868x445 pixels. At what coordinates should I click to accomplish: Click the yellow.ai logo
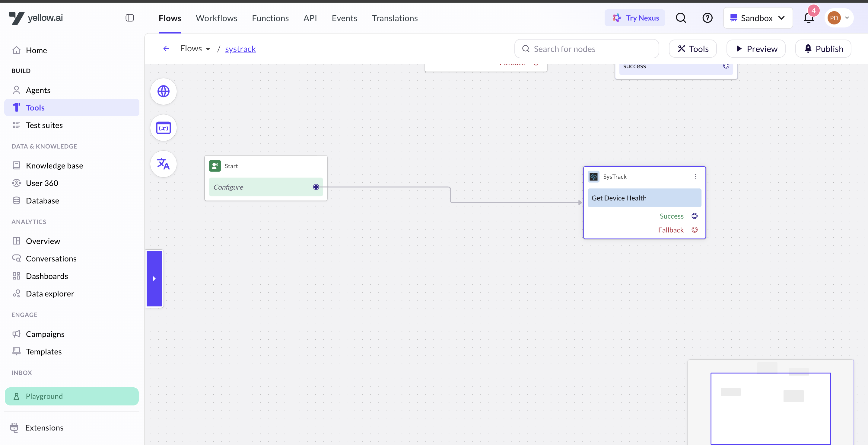point(36,18)
